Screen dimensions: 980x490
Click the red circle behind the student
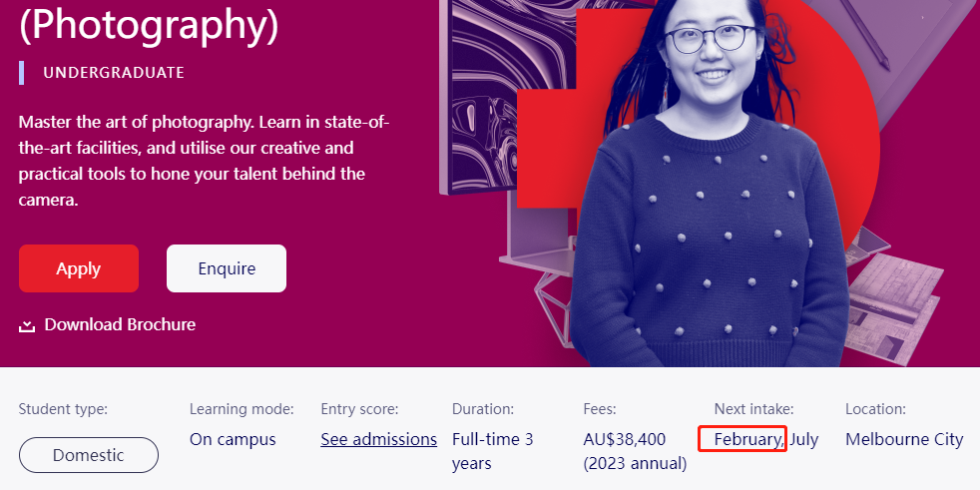point(848,150)
